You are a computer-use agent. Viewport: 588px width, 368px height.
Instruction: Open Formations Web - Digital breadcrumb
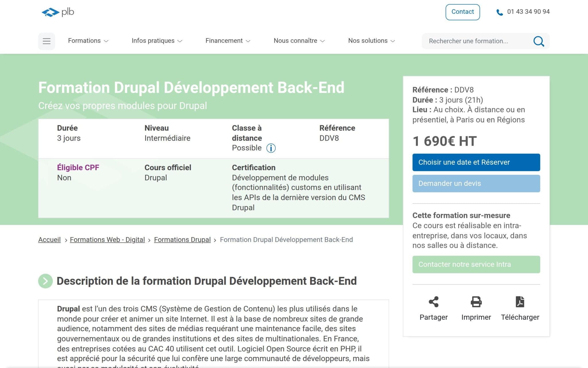coord(107,240)
